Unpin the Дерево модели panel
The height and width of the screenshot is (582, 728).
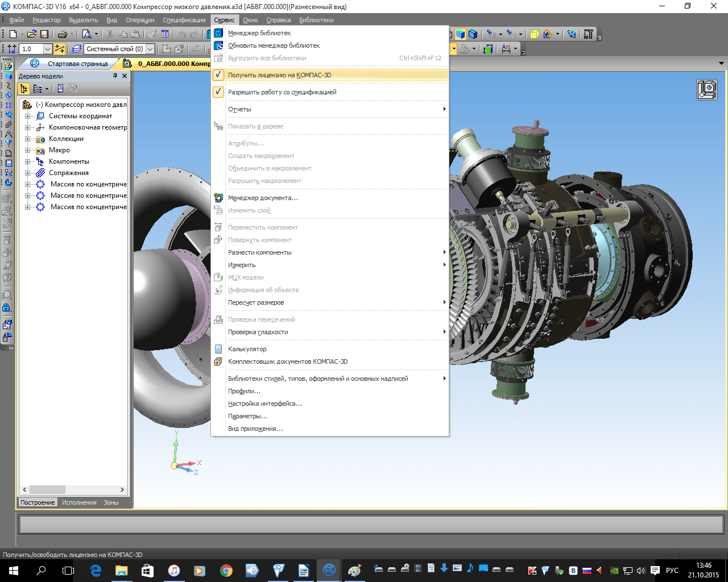[x=114, y=76]
